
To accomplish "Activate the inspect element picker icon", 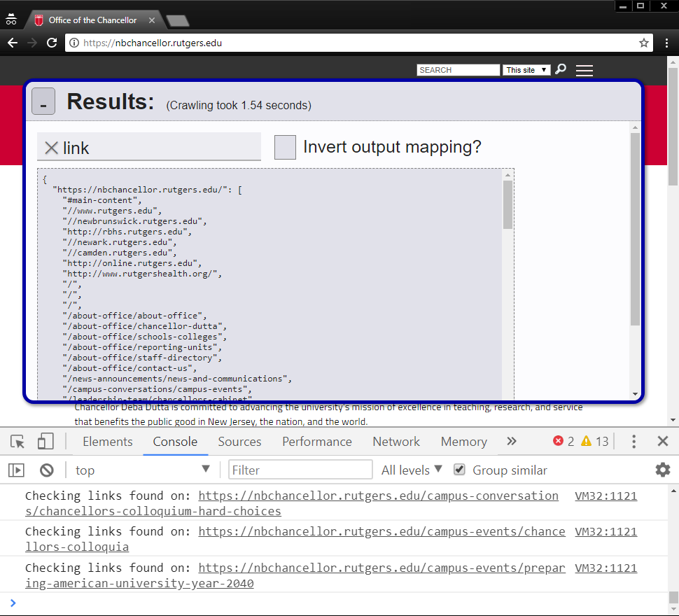I will coord(17,442).
